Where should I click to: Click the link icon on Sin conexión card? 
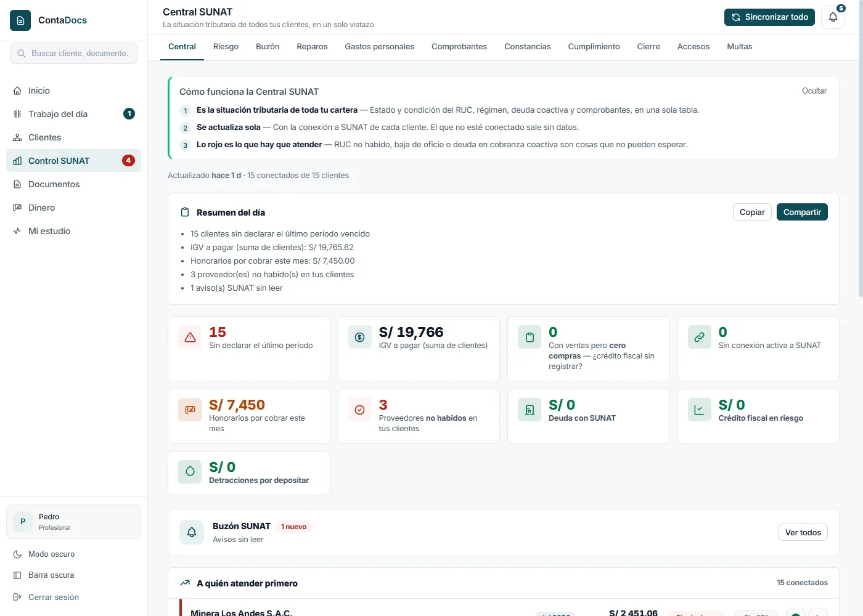pos(700,338)
